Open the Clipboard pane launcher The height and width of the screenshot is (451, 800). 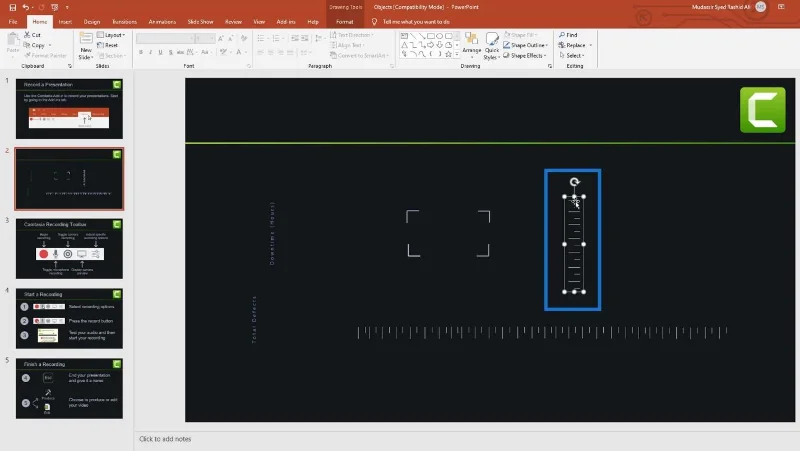(70, 66)
